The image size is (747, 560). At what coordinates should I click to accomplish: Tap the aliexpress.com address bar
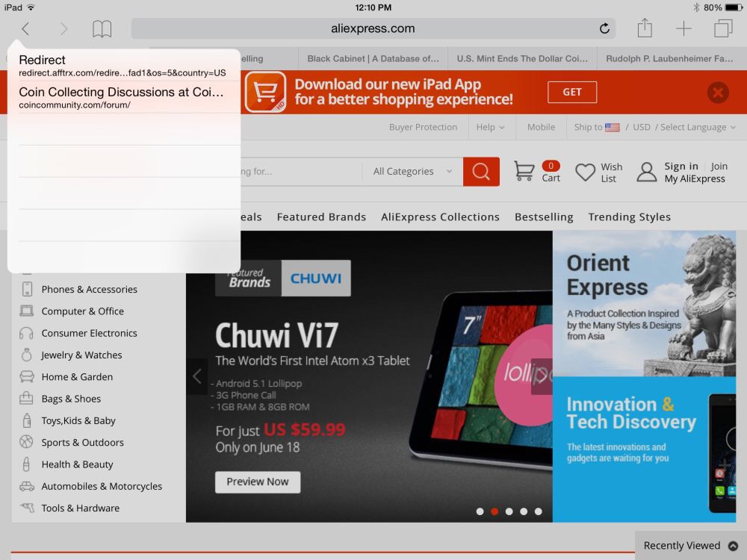pos(373,28)
